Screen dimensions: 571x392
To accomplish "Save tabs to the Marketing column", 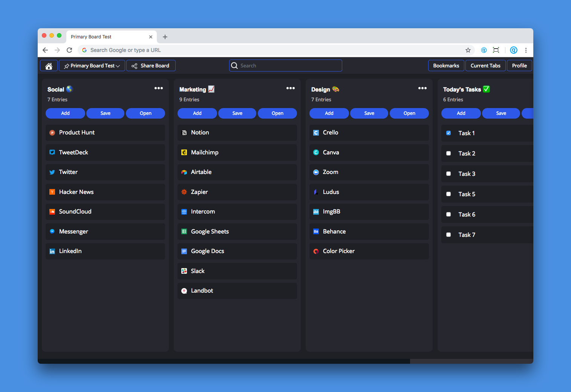I will [x=237, y=113].
